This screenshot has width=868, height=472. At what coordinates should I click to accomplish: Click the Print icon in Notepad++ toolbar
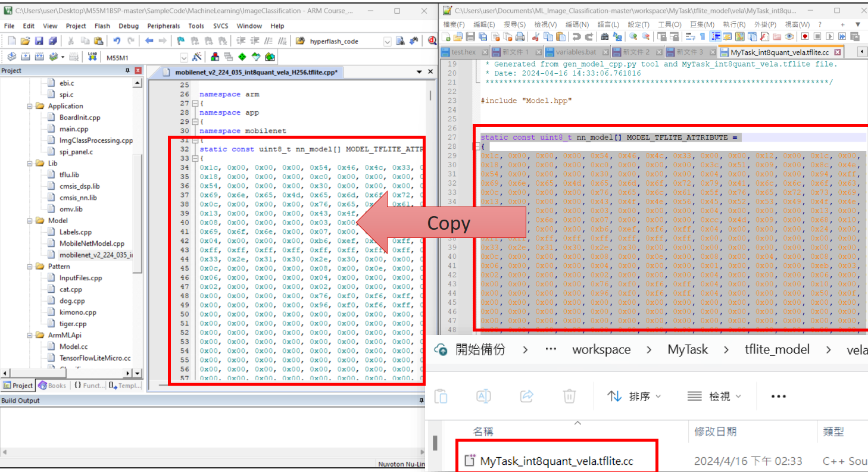coord(519,37)
